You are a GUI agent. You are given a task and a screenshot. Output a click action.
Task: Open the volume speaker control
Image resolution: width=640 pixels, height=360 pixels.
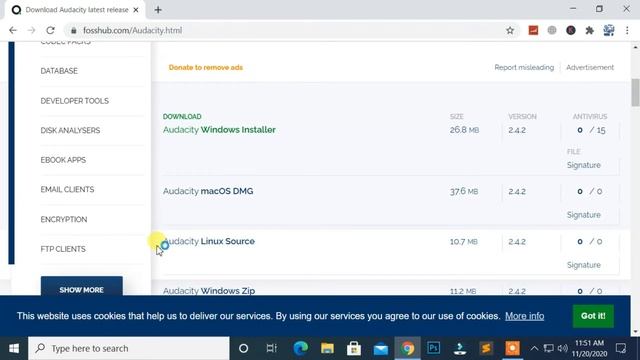click(563, 348)
